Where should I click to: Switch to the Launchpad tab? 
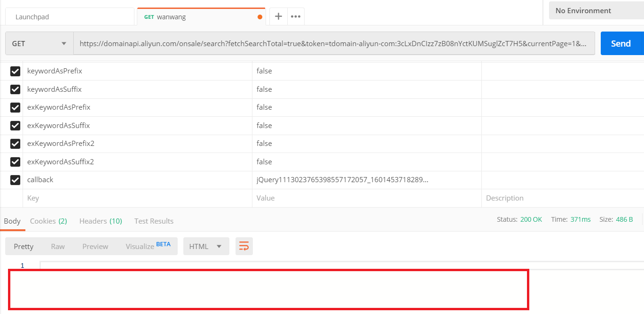(x=70, y=17)
